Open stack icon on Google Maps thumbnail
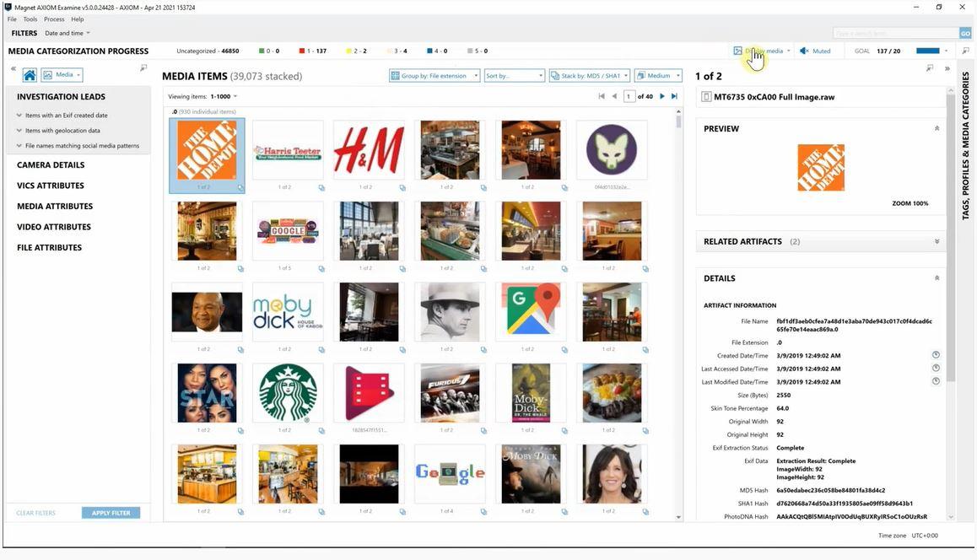 tap(564, 349)
